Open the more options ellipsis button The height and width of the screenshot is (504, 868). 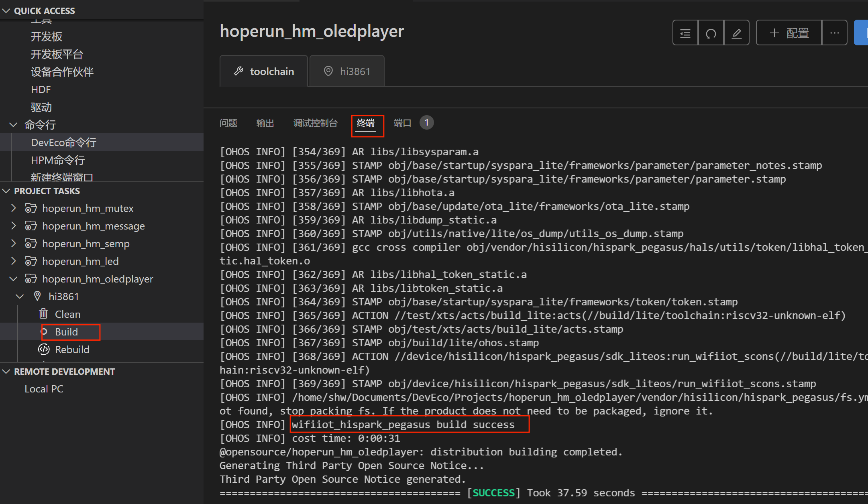835,33
